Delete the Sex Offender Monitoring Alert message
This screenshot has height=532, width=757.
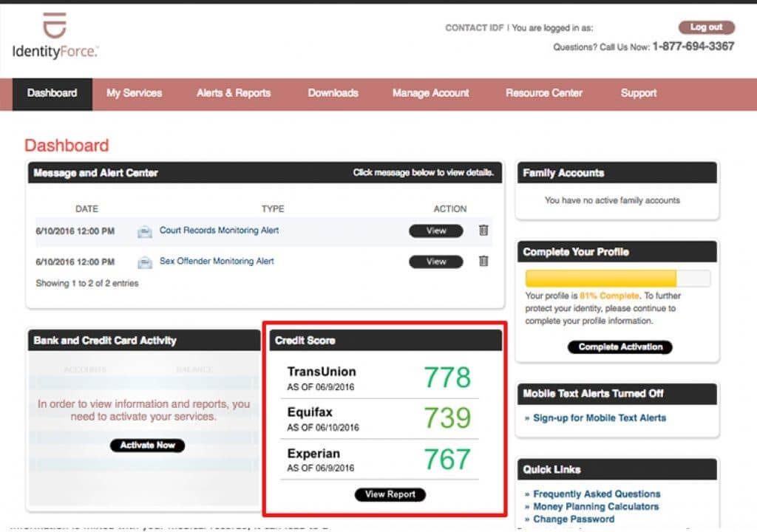pos(483,261)
